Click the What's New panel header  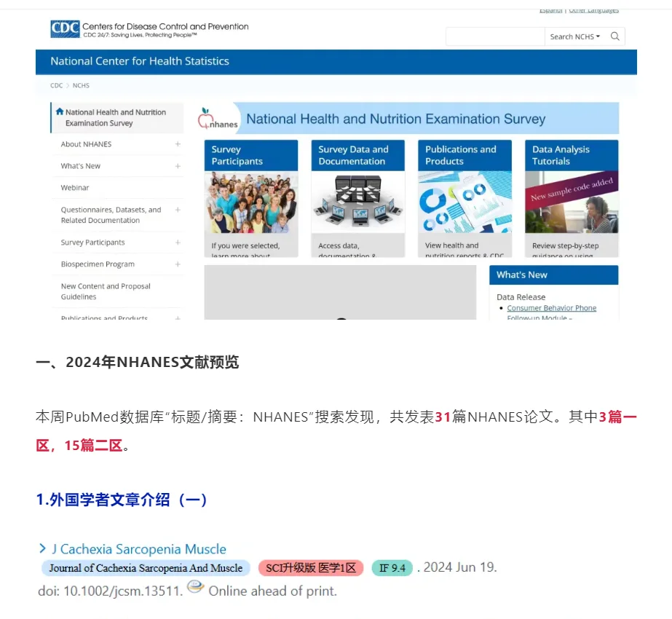[x=554, y=275]
